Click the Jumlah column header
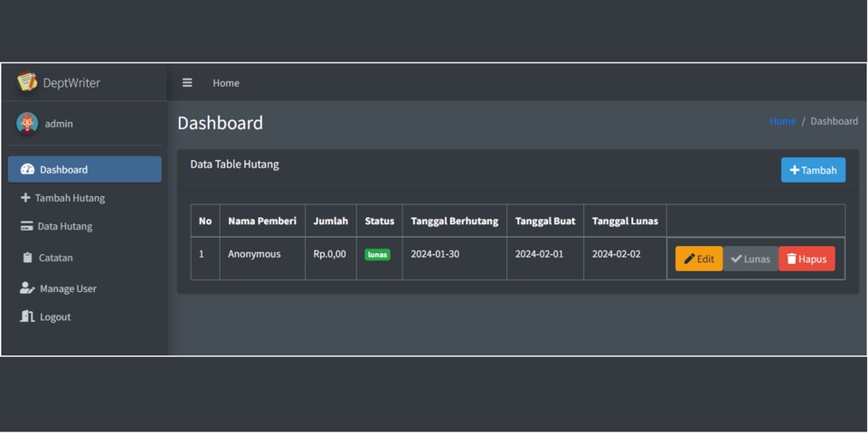Viewport: 868px width, 434px height. point(331,221)
